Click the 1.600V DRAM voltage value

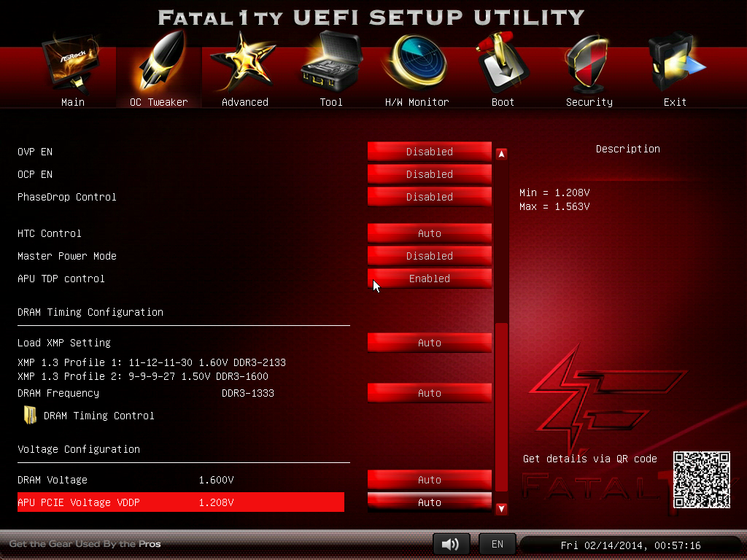click(216, 480)
